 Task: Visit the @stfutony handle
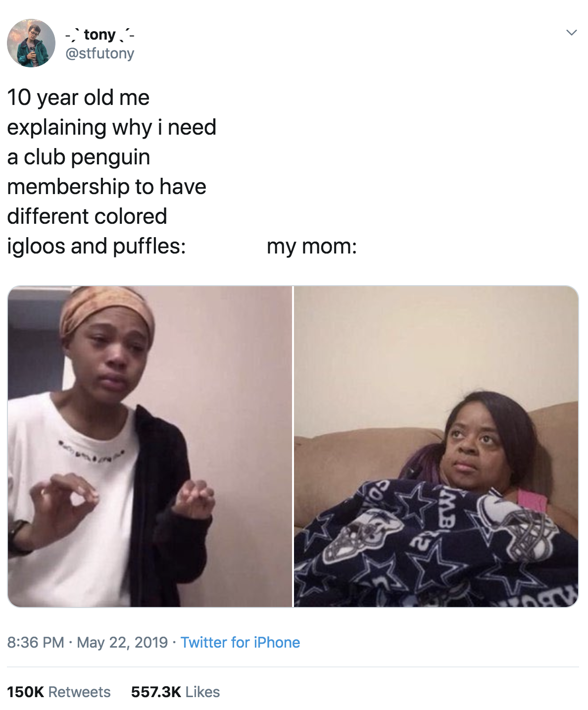100,53
